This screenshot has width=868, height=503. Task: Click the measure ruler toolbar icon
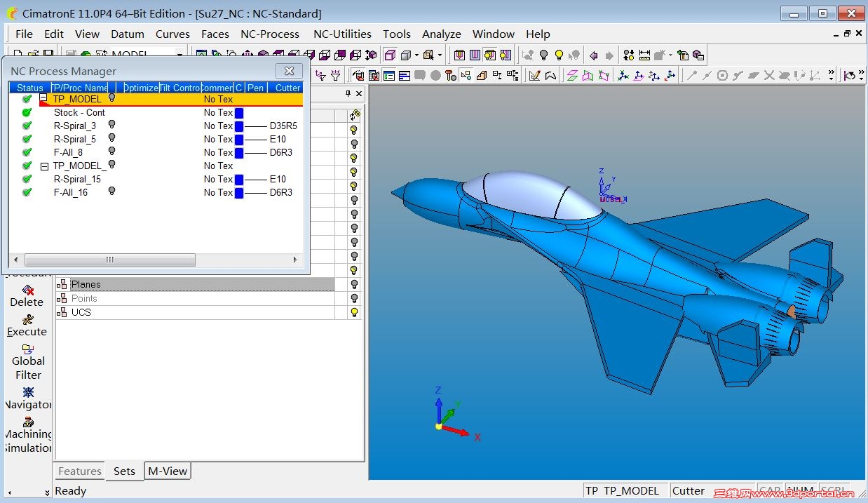tap(644, 55)
